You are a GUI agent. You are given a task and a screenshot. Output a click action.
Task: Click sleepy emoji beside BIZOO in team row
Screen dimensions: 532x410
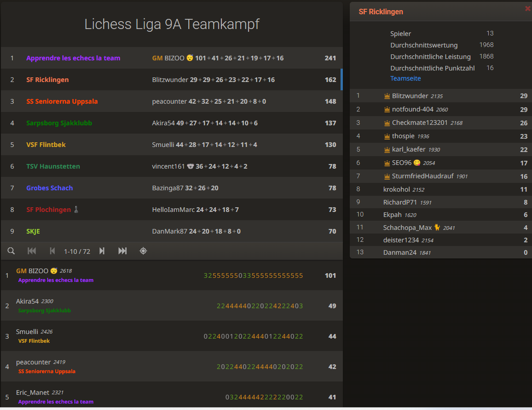tap(190, 58)
